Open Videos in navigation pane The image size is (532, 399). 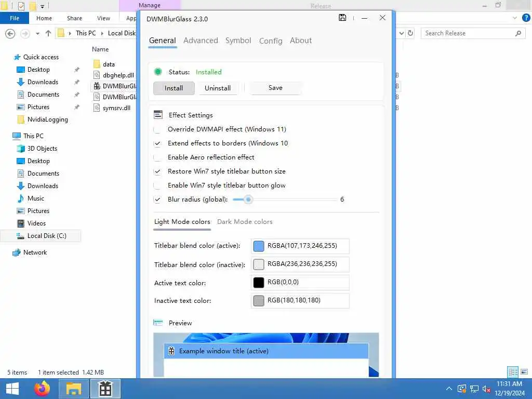click(x=36, y=223)
